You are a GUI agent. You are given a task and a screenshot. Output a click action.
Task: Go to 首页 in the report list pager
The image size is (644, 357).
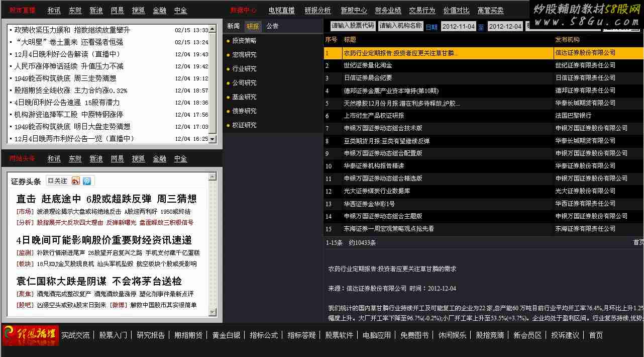pos(638,242)
